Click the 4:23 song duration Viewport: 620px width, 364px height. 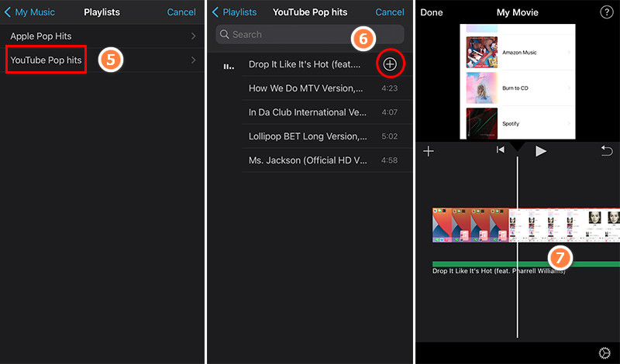390,88
